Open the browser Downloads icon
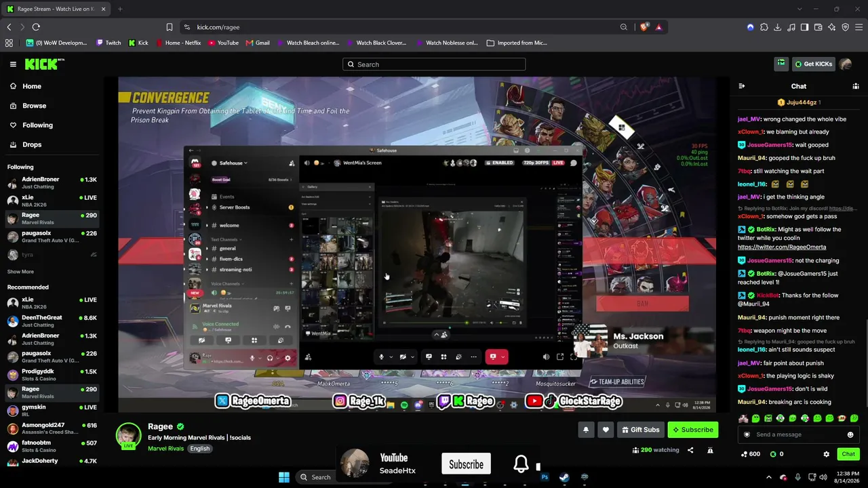Viewport: 868px width, 488px height. point(778,27)
